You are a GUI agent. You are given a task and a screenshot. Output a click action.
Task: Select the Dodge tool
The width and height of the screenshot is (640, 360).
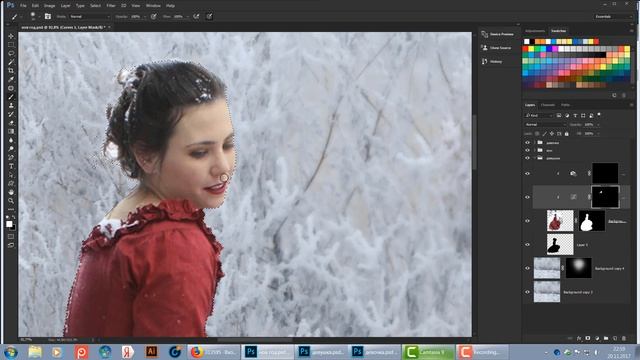click(x=11, y=149)
